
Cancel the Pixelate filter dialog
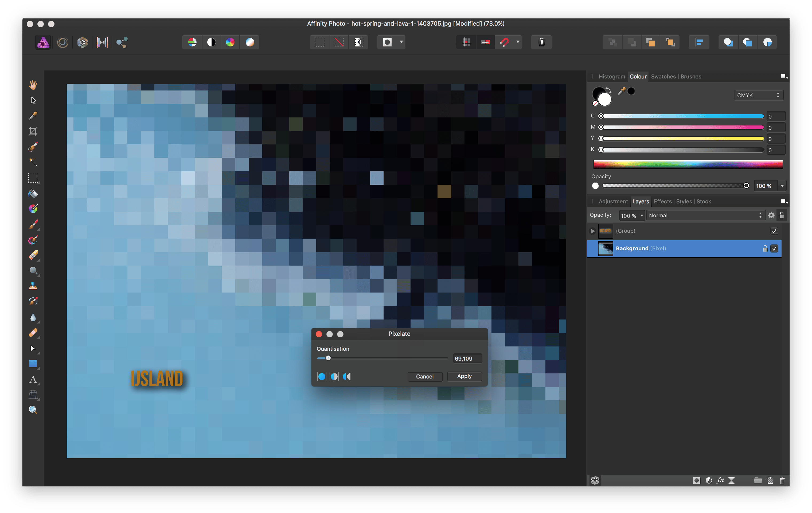tap(424, 377)
